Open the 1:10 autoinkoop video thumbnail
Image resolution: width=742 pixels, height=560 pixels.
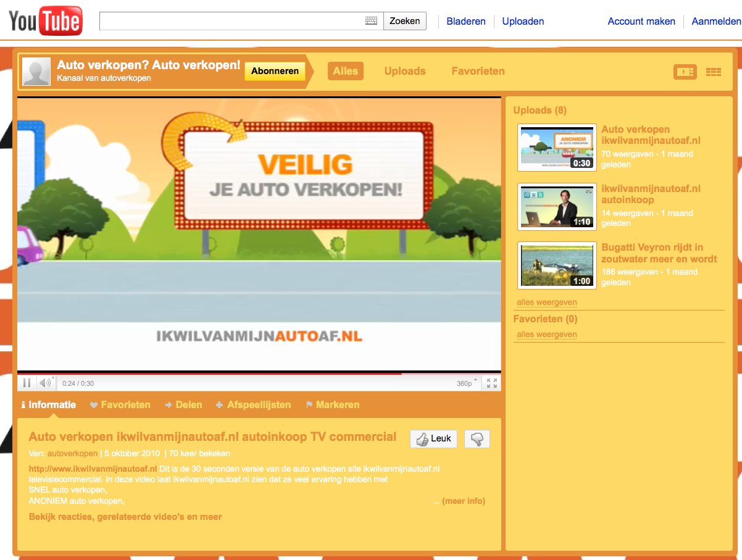557,206
